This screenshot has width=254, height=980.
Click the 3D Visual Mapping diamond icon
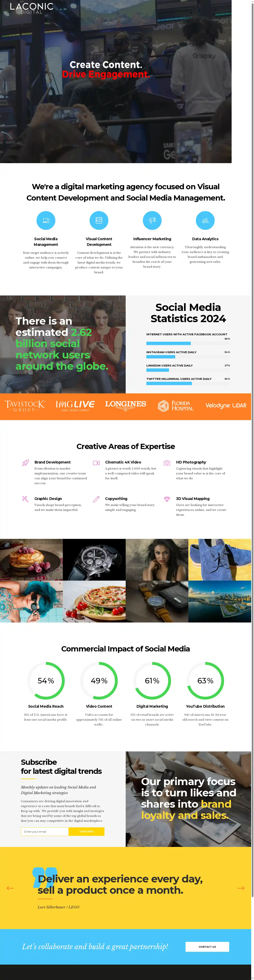[167, 499]
